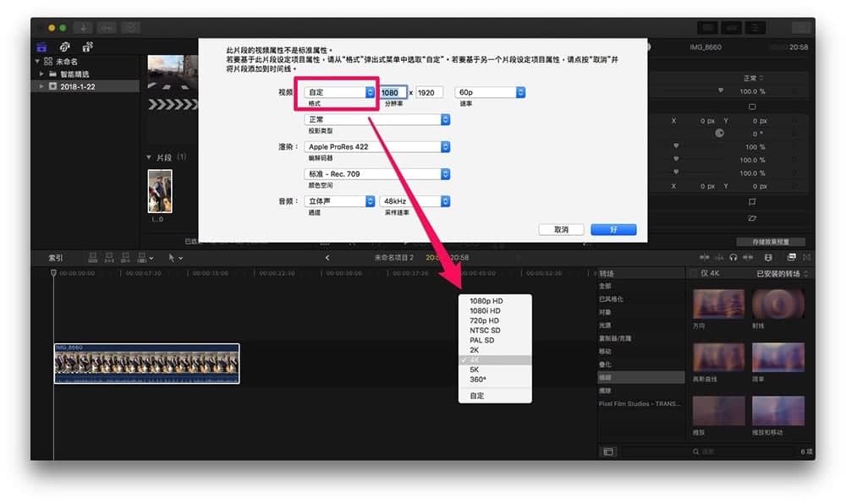Open the Titles and Generators sidebar icon
846x504 pixels.
tap(87, 47)
